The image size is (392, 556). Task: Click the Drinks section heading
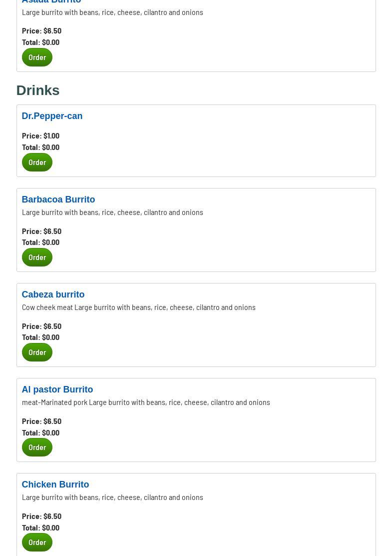click(38, 90)
